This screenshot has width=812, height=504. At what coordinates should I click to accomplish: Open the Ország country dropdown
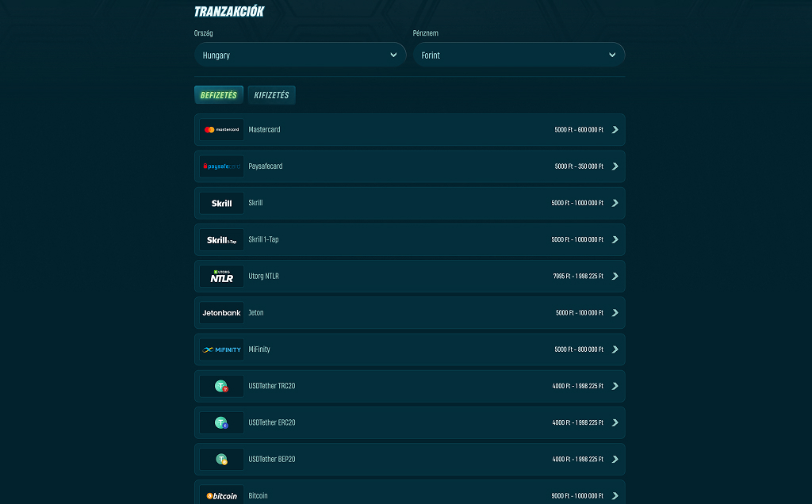(301, 55)
